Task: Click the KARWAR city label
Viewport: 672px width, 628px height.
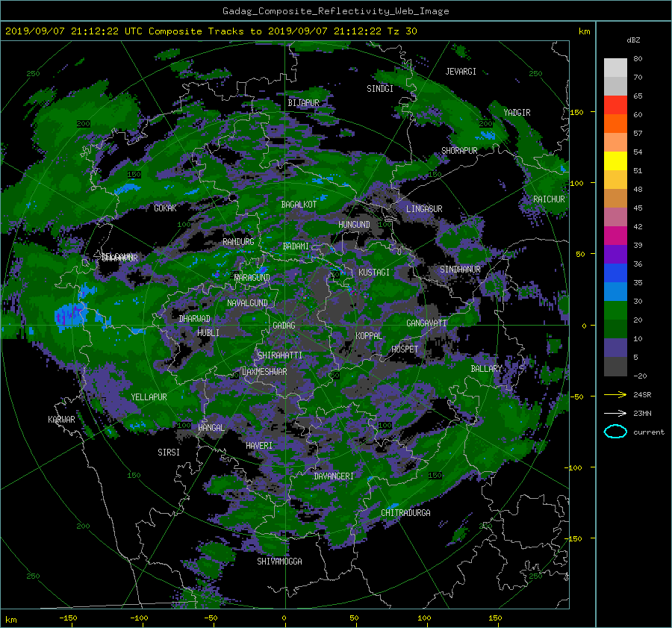Action: (61, 420)
